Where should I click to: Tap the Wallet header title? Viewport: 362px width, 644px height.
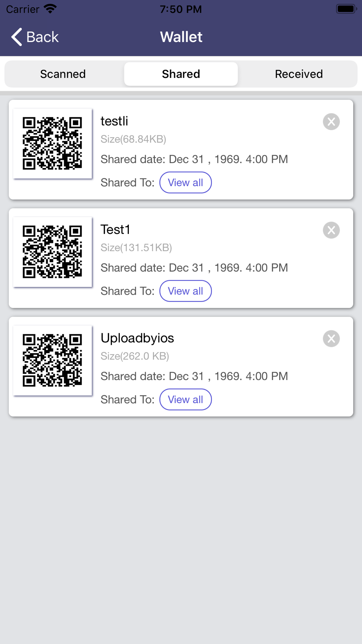(x=181, y=37)
